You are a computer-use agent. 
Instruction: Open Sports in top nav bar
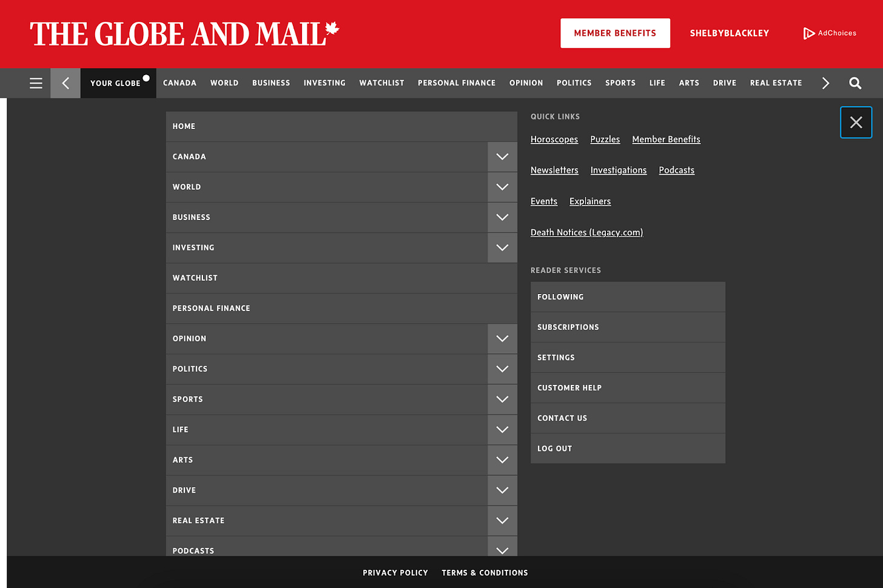[x=620, y=83]
